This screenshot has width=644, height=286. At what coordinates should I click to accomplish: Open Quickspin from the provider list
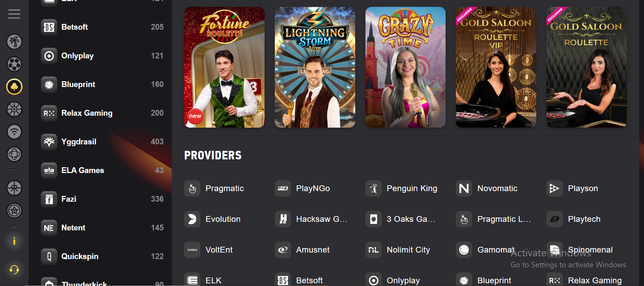tap(102, 256)
